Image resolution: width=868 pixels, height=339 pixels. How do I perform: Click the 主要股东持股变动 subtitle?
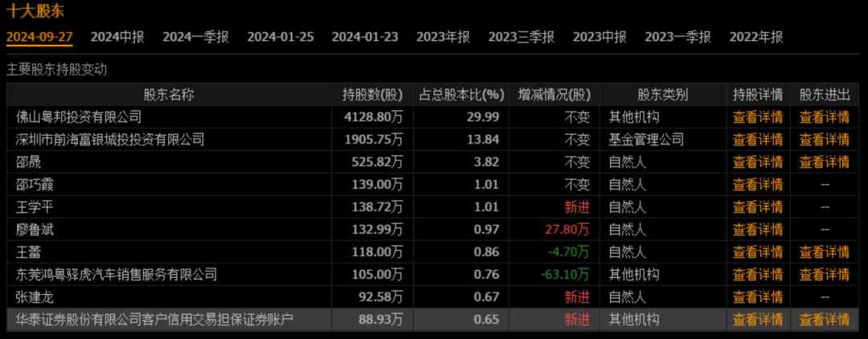coord(56,70)
